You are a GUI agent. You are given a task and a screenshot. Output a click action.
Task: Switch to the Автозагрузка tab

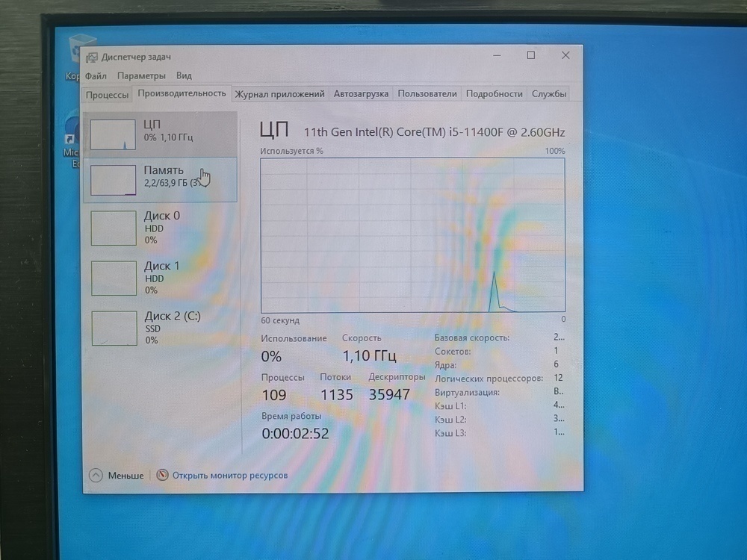(360, 93)
